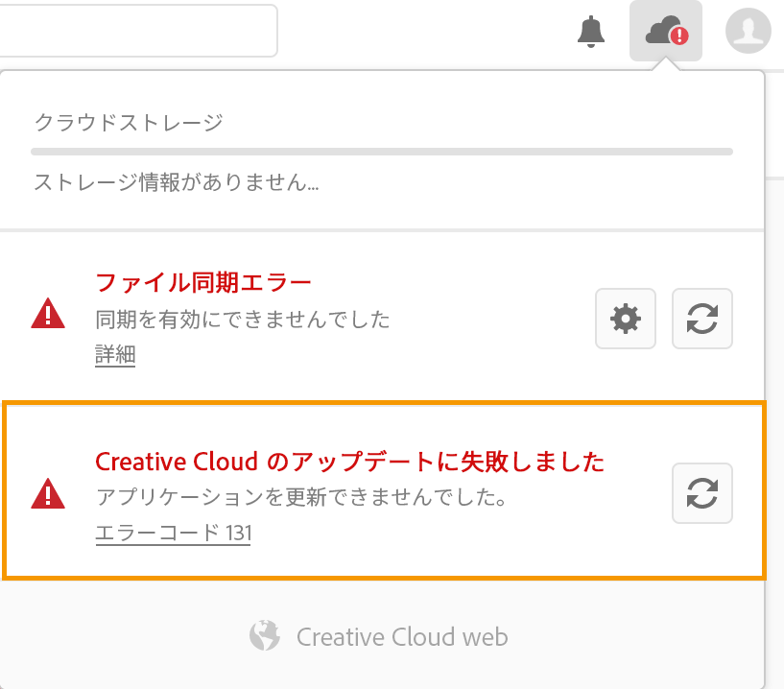Screen dimensions: 784x689
Task: Click the cloud storage usage bar
Action: [382, 152]
